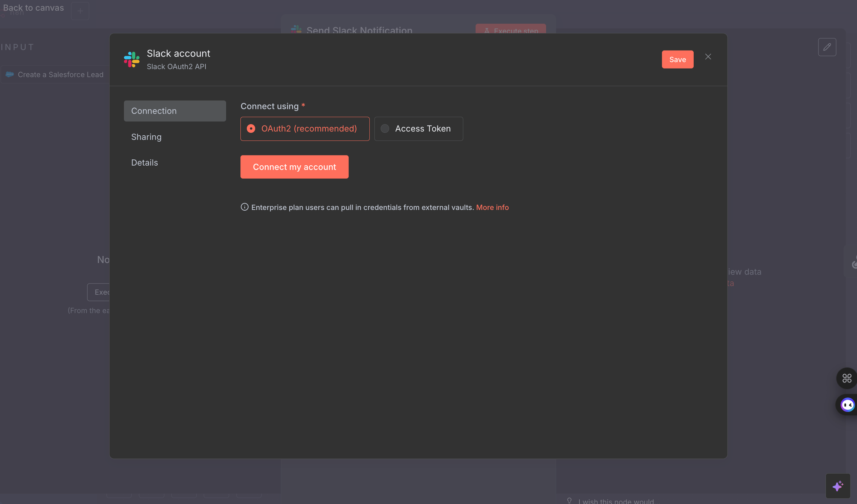857x504 pixels.
Task: Open the Connection tab
Action: [175, 111]
